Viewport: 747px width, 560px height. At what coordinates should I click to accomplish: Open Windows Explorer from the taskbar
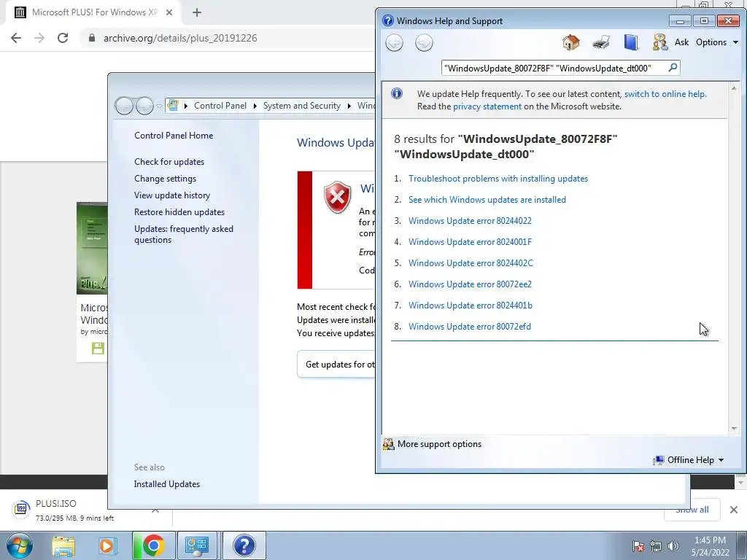pyautogui.click(x=63, y=545)
